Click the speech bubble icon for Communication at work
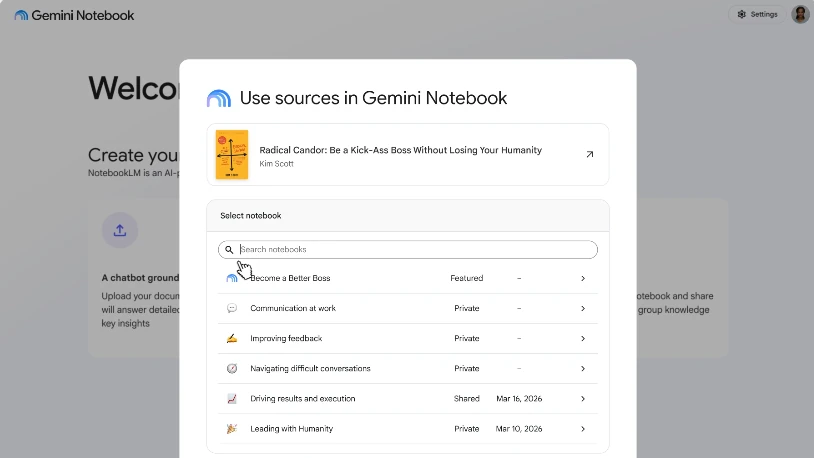This screenshot has width=814, height=458. click(232, 308)
